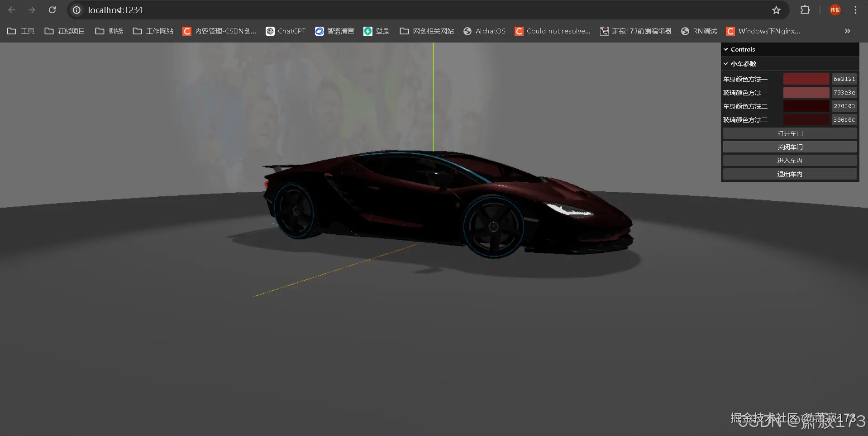The image size is (868, 436).
Task: Open the 赚钱 bookmark folder
Action: (x=109, y=31)
